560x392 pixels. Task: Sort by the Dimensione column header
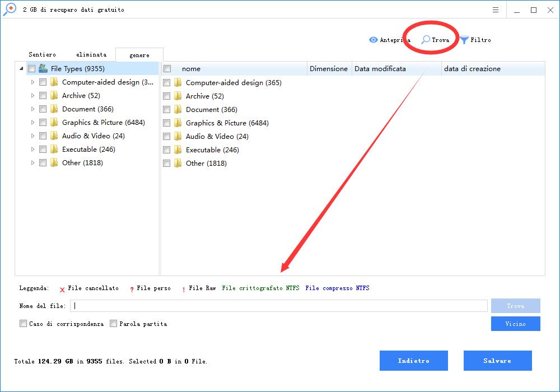tap(329, 69)
